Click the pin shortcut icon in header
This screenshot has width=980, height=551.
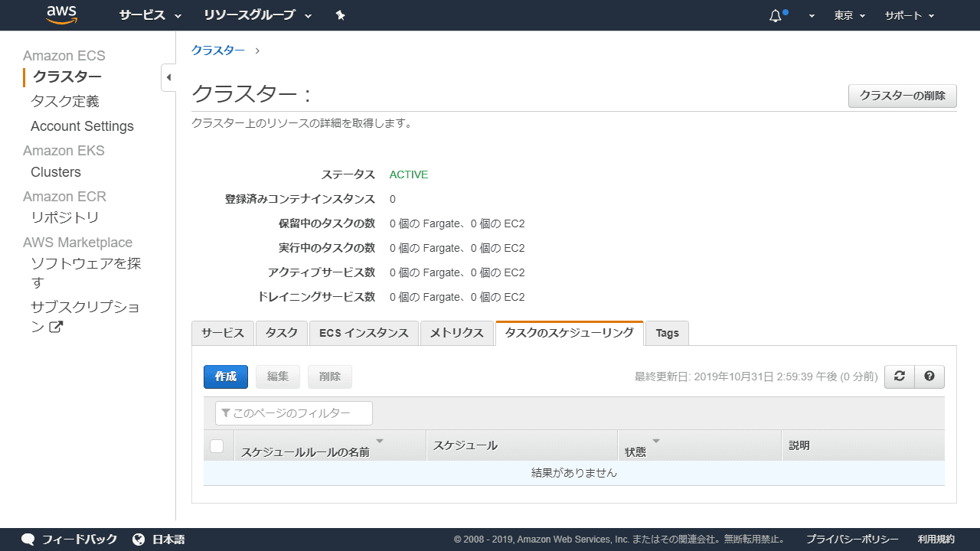341,15
